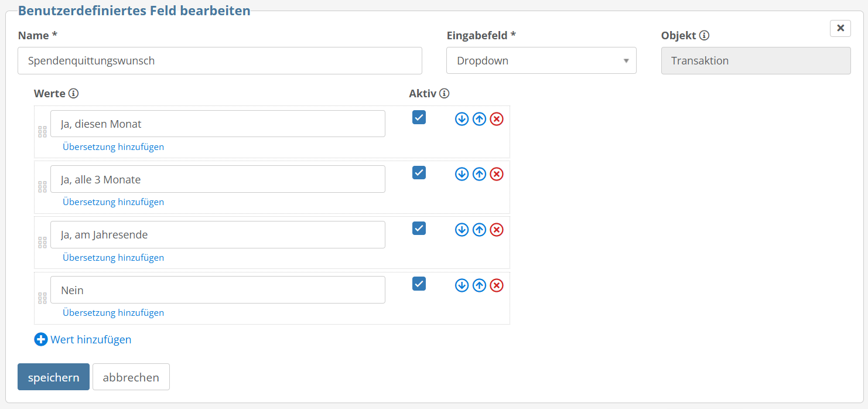Screen dimensions: 868x409
Task: Cancel editing via 'abbrechen' button
Action: click(131, 377)
